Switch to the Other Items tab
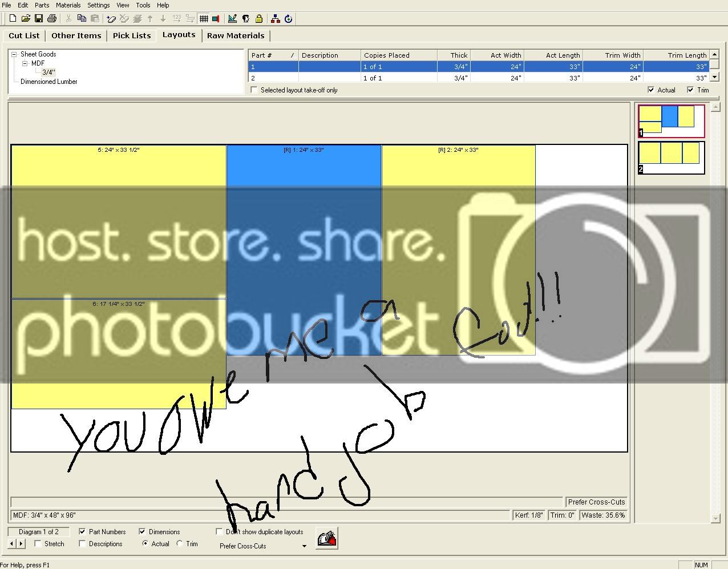 (76, 35)
